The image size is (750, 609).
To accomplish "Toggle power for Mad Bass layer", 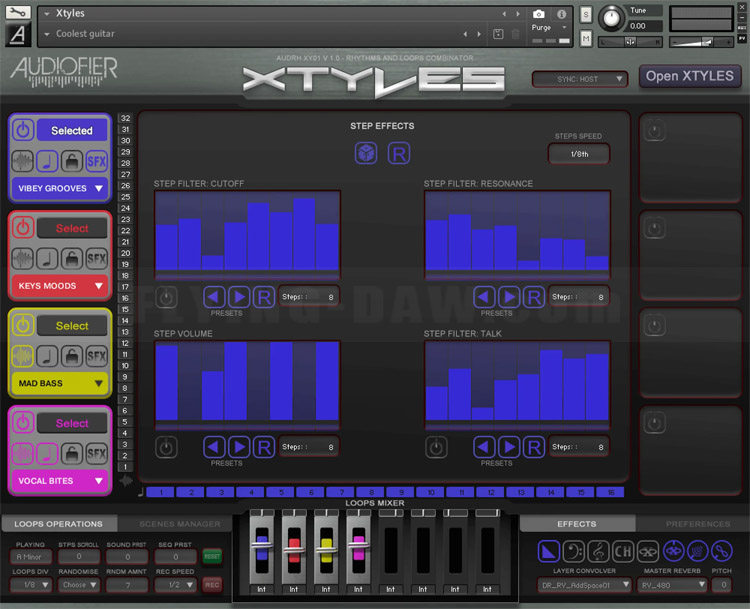I will pos(23,325).
